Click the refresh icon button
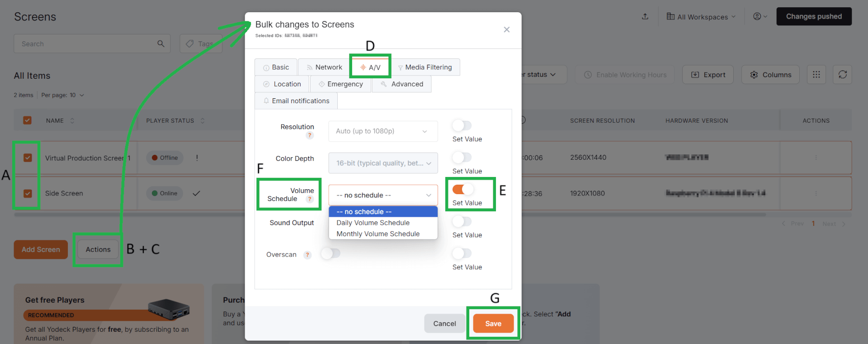868x344 pixels. 842,75
